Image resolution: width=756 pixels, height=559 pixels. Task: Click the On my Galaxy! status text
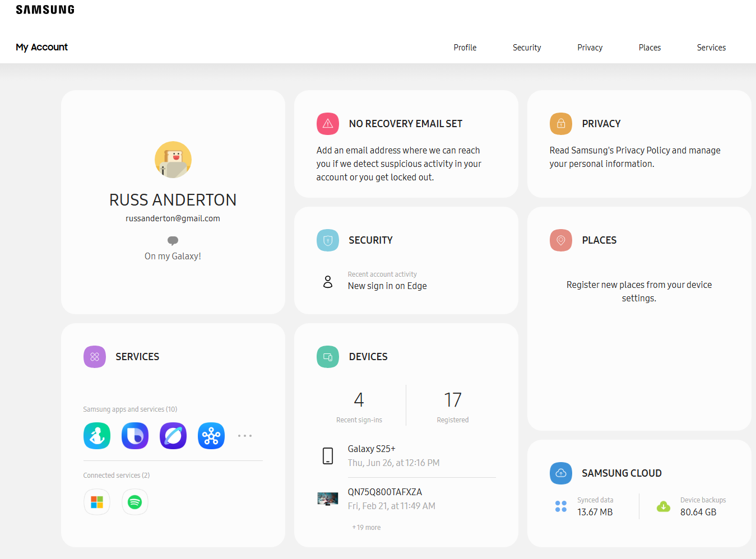pos(173,256)
